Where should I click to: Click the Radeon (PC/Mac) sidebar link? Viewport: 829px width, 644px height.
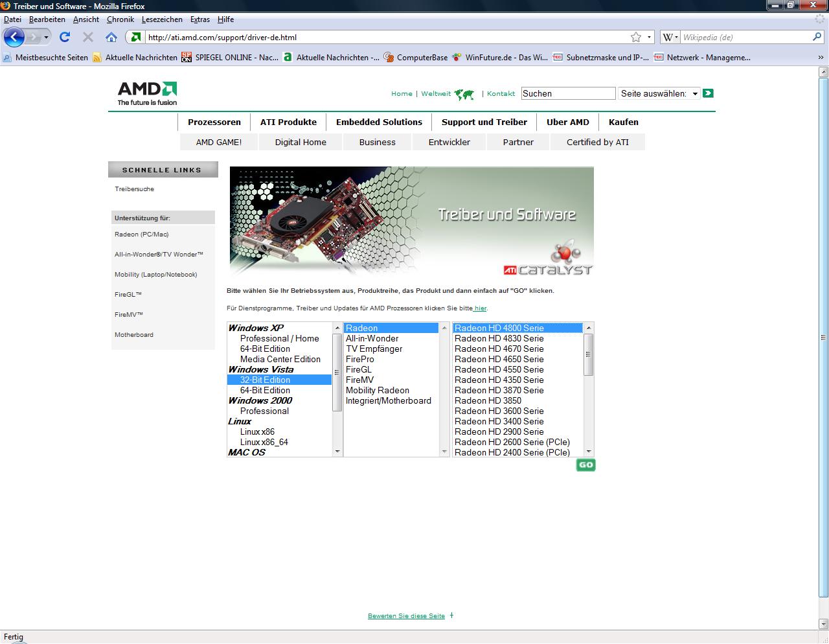tap(142, 235)
